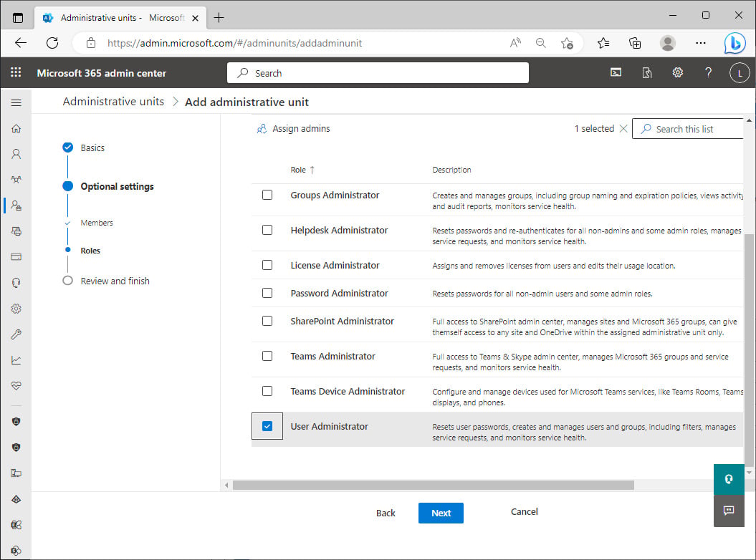Switch to the Administrative units browser tab
The width and height of the screenshot is (756, 560).
point(120,18)
